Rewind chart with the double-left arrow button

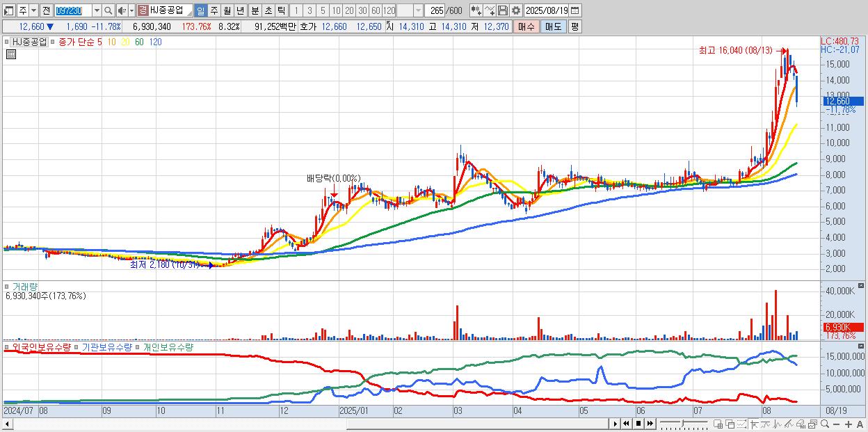626,424
